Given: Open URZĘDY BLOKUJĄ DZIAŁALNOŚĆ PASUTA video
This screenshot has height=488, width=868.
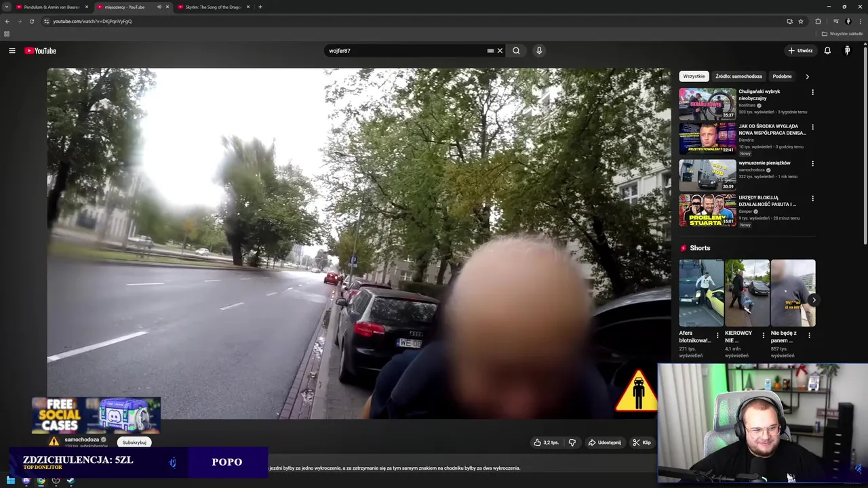Looking at the screenshot, I should coord(707,211).
